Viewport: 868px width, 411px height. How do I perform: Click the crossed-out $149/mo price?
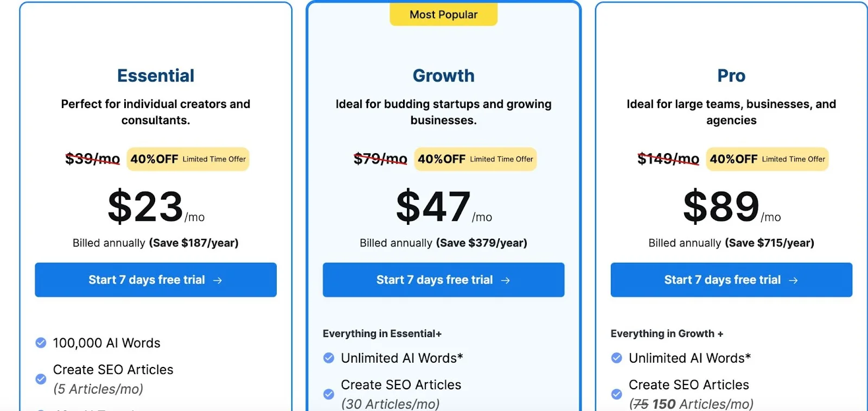[668, 159]
